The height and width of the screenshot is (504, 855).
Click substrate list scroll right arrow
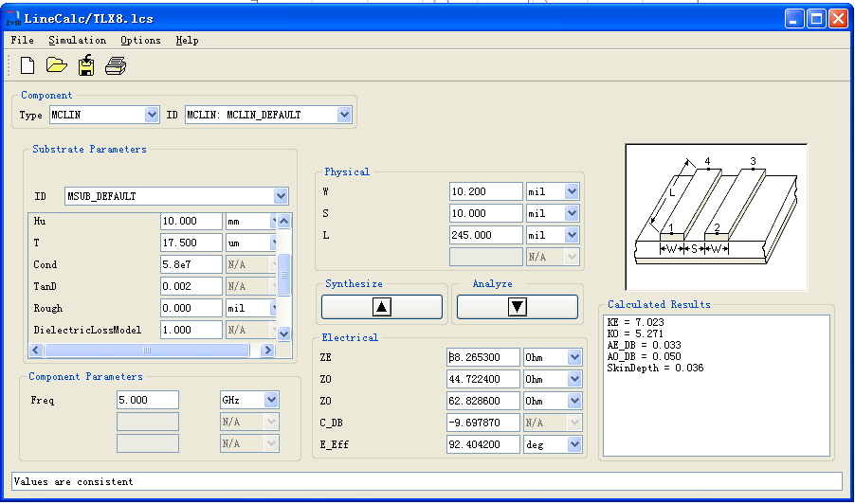[x=267, y=350]
